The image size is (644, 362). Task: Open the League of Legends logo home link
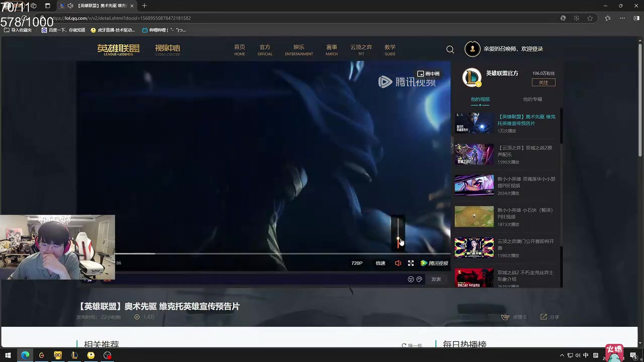pyautogui.click(x=118, y=49)
